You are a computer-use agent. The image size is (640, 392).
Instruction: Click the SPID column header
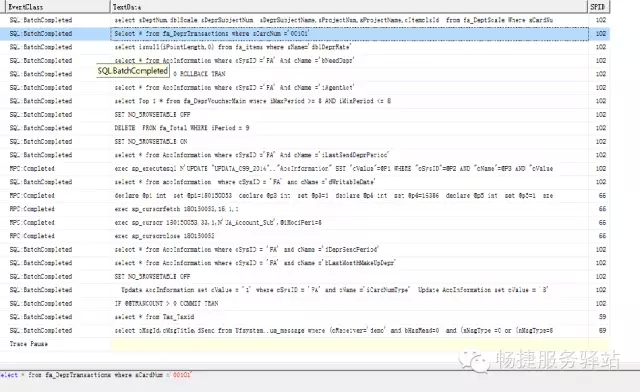tap(598, 7)
